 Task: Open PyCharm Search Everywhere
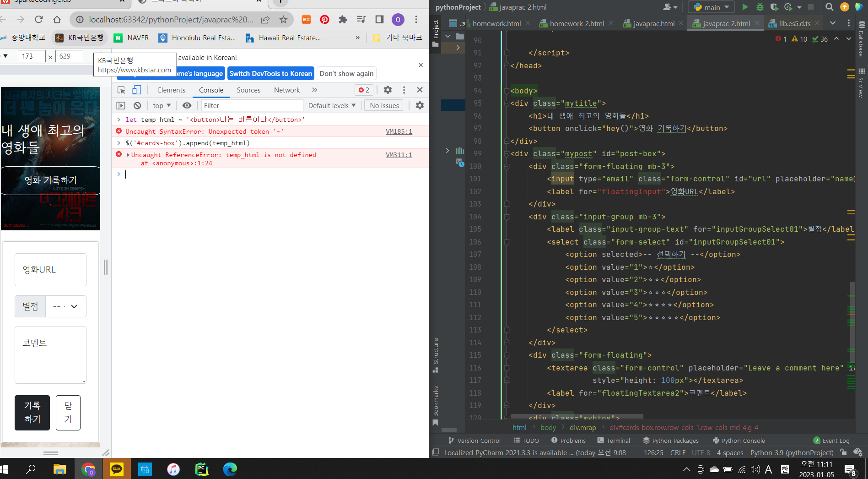coord(829,7)
